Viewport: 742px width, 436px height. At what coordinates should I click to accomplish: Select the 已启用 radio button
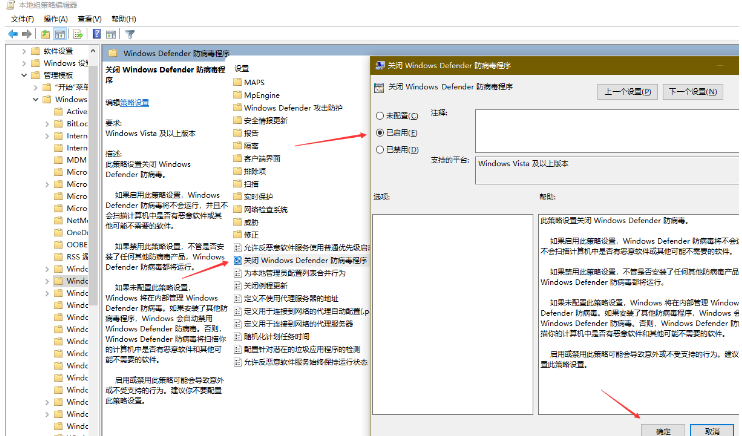point(380,133)
